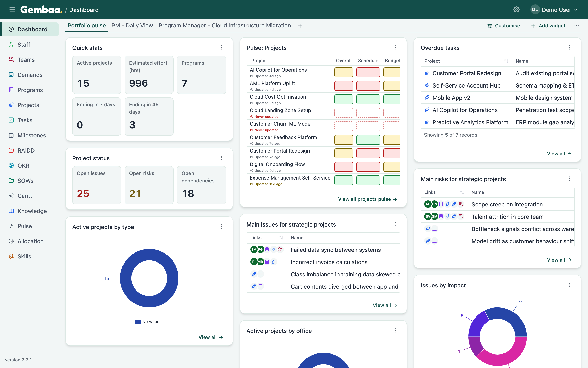Open SOWs in the sidebar
Image resolution: width=588 pixels, height=368 pixels.
point(29,181)
